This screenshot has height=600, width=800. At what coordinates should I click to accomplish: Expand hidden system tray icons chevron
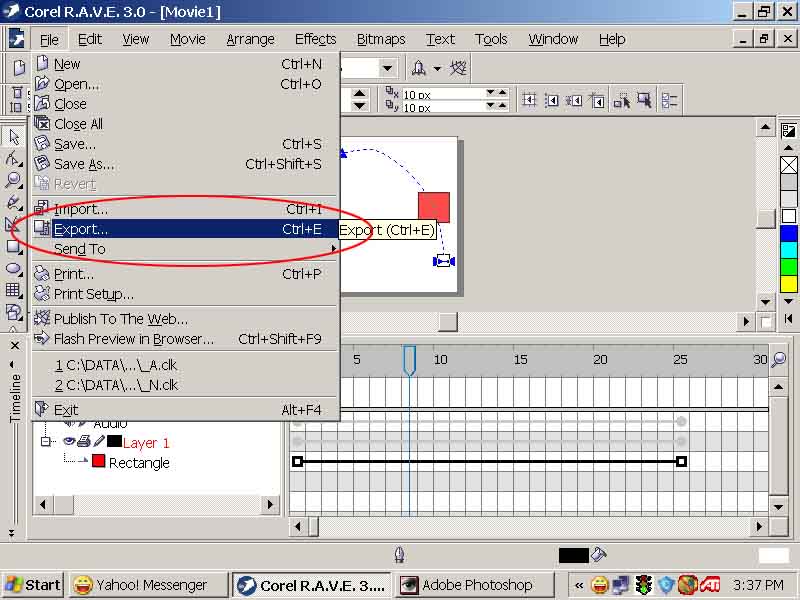[x=579, y=585]
